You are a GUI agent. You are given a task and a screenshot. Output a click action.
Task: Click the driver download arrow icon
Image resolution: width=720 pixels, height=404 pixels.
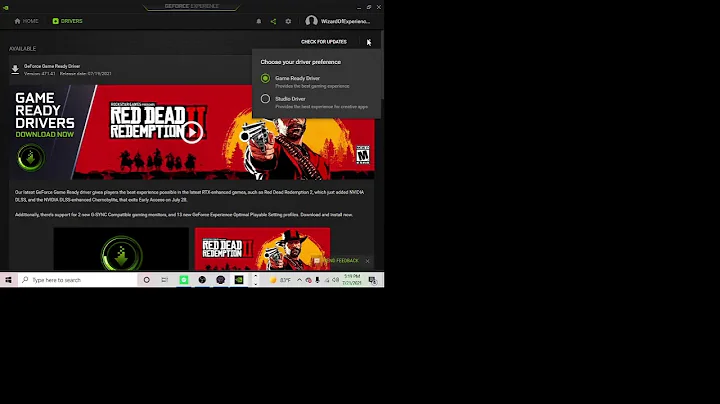tap(15, 69)
